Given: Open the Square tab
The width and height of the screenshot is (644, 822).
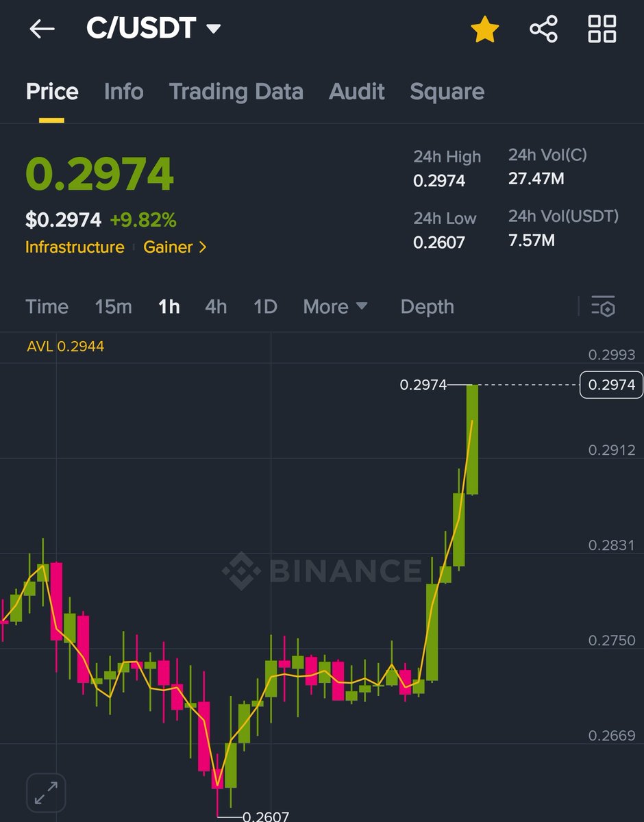Looking at the screenshot, I should pyautogui.click(x=447, y=91).
